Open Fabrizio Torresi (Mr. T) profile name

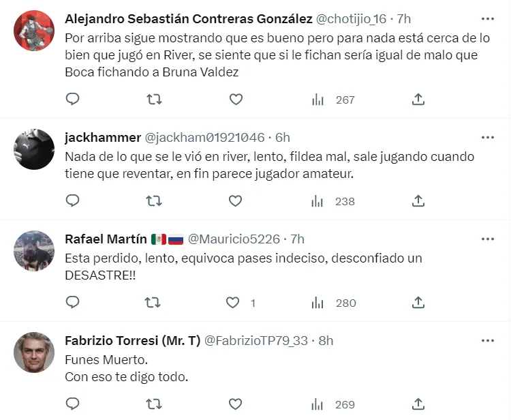[132, 340]
